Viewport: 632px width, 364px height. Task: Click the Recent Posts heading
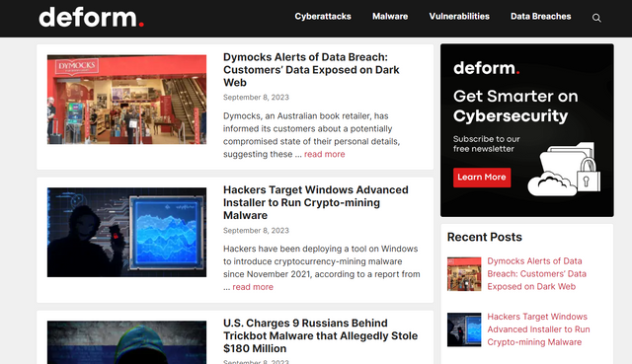(485, 237)
